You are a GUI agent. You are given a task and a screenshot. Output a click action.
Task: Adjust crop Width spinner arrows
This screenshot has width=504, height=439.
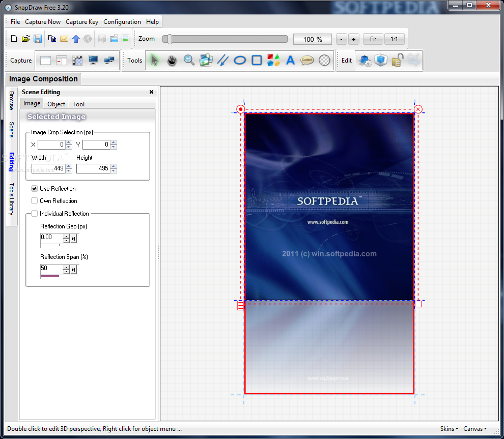(x=69, y=168)
